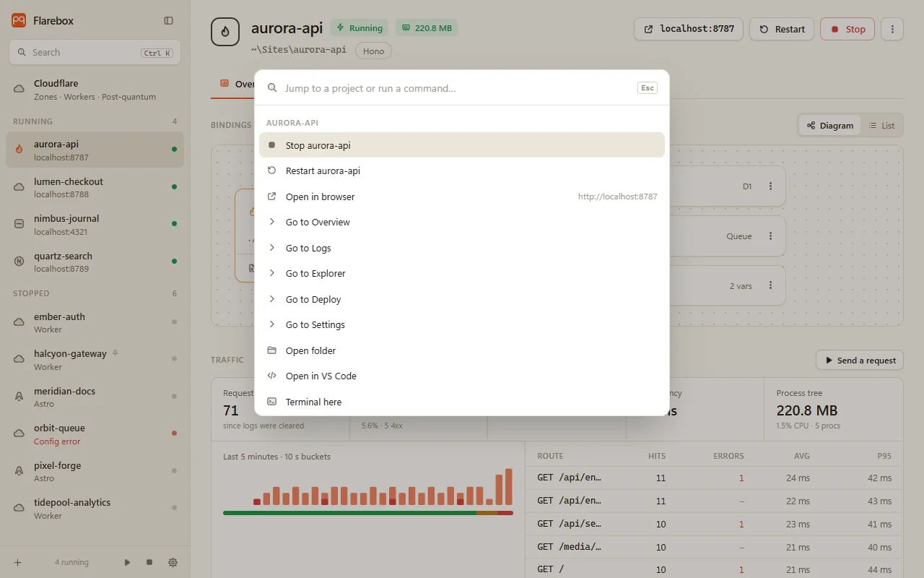
Task: Focus the Jump to a project input
Action: click(456, 88)
